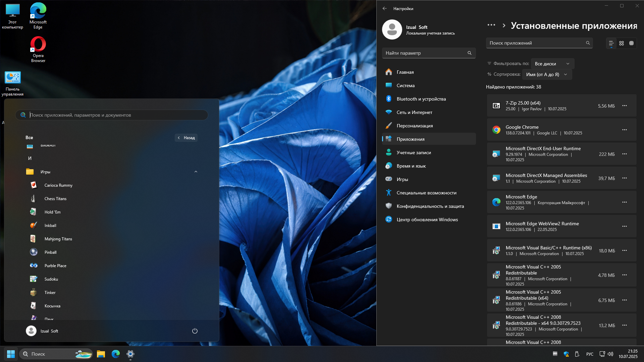Open Главная in Settings sidebar
The width and height of the screenshot is (644, 362).
(429, 72)
